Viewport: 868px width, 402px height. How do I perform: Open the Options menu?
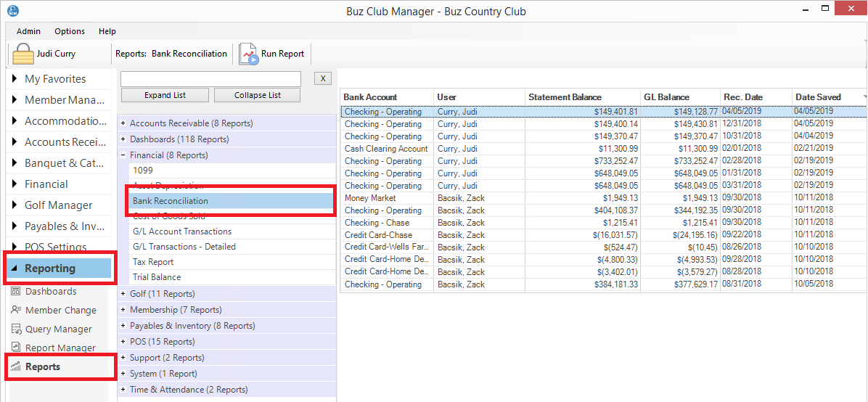70,31
